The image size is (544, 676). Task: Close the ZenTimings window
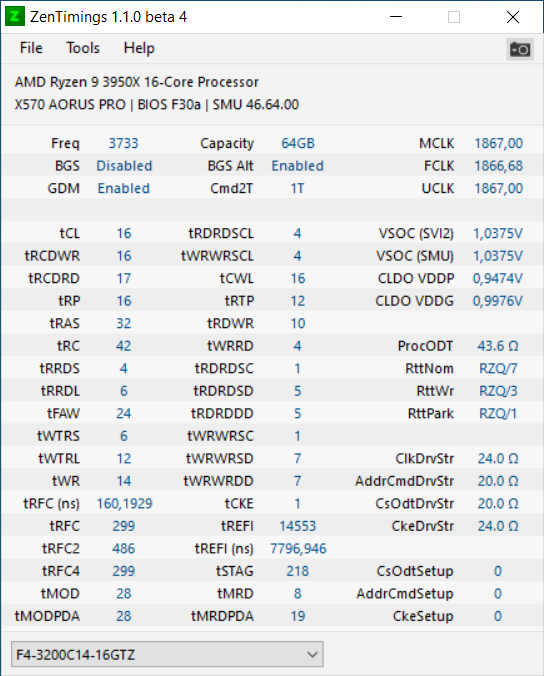coord(513,17)
